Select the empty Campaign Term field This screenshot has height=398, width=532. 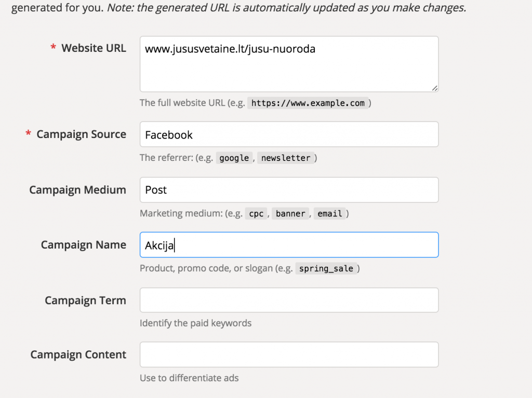pyautogui.click(x=289, y=300)
